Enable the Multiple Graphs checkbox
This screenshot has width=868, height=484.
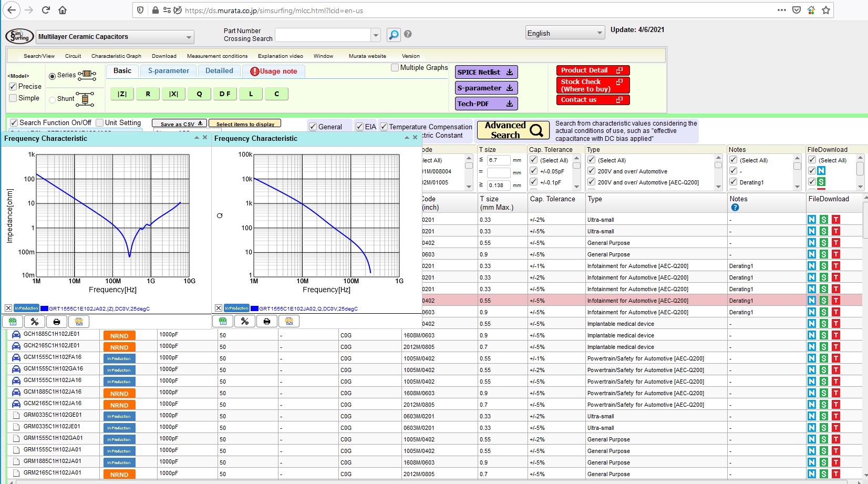point(395,67)
